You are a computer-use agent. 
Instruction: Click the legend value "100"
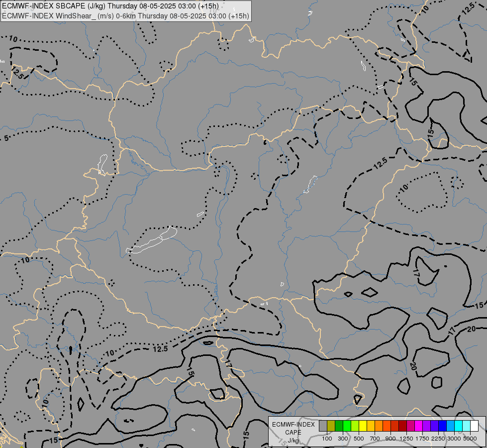tap(327, 439)
